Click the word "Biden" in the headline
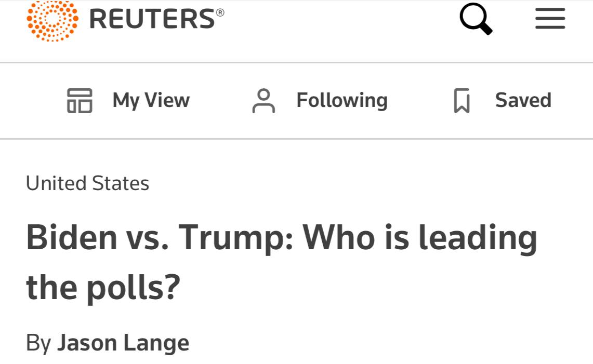The image size is (593, 364). pos(72,236)
